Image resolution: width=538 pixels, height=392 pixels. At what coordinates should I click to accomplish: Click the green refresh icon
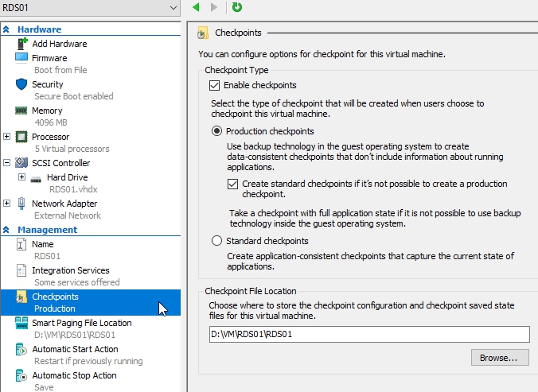236,7
